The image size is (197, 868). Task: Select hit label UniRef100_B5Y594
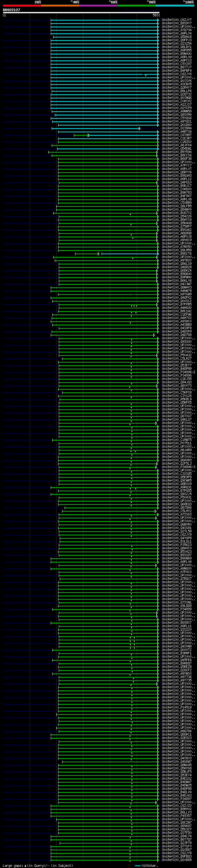[177, 152]
